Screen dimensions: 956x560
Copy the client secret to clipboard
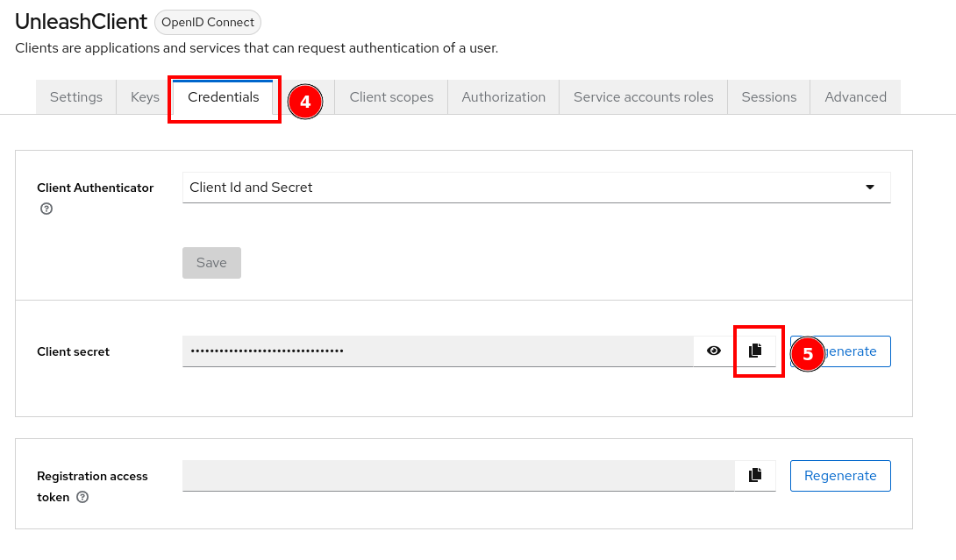point(756,351)
